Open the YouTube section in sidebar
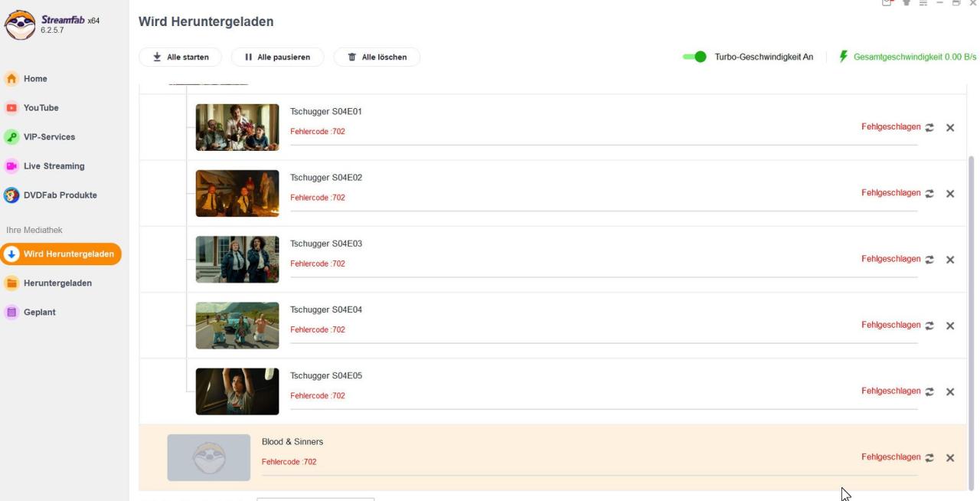The width and height of the screenshot is (980, 501). click(x=41, y=108)
